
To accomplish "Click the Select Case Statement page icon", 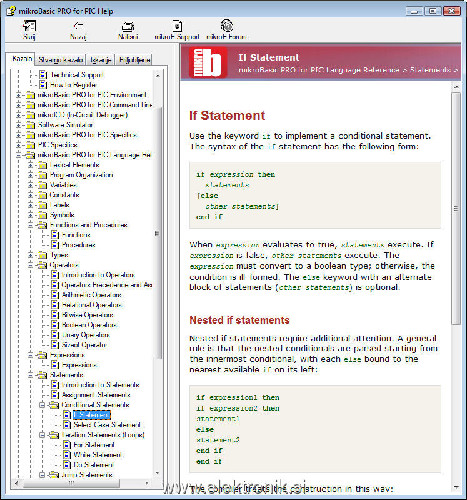I will point(67,425).
